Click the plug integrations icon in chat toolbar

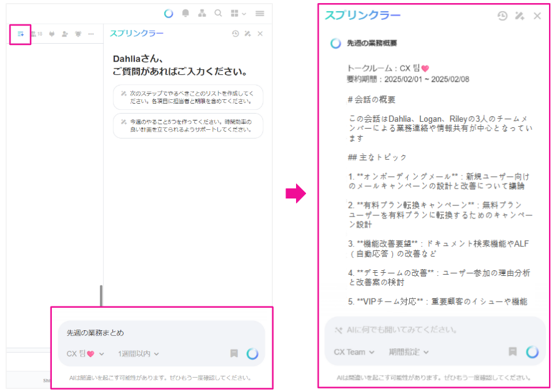point(52,34)
